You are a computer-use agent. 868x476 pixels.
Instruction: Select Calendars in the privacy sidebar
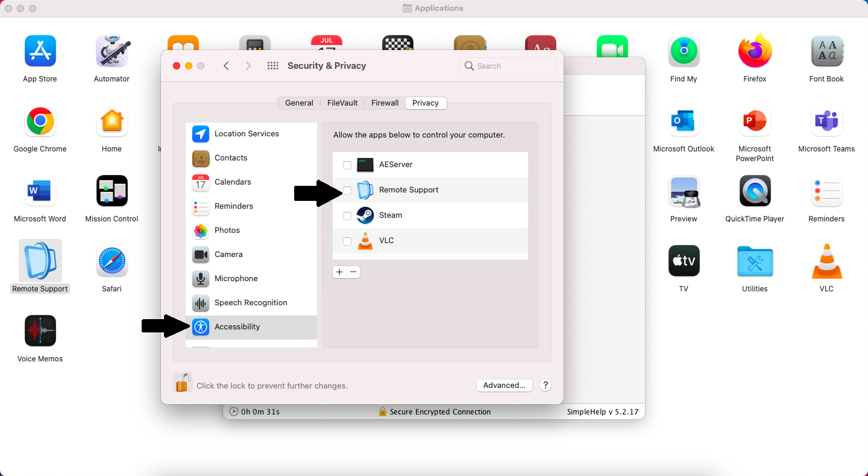click(x=251, y=182)
